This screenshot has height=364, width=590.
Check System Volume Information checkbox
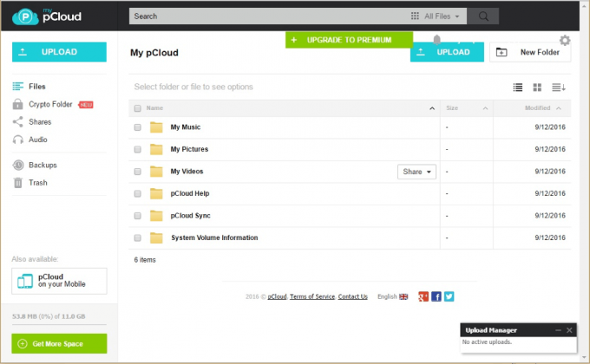(x=138, y=238)
